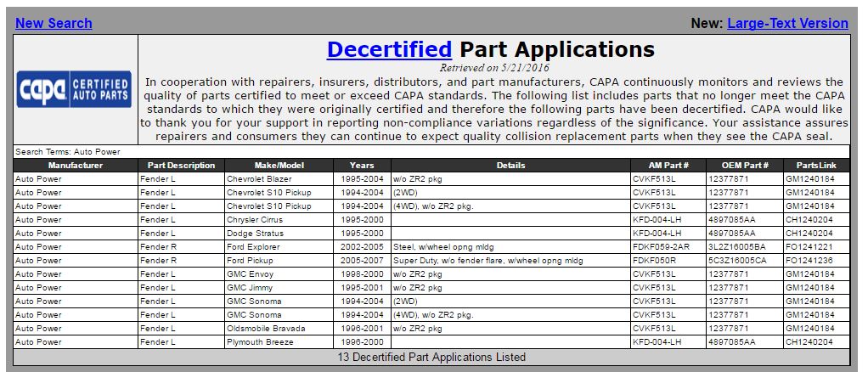The height and width of the screenshot is (372, 868).
Task: Click the years 1996-2001 in Oldsmobile Bravada row
Action: click(x=362, y=329)
